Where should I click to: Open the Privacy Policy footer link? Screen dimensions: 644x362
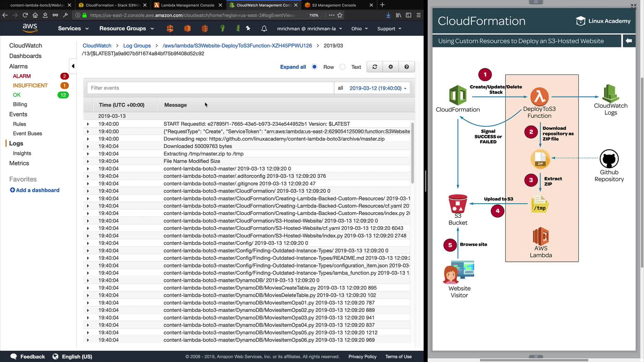[362, 357]
